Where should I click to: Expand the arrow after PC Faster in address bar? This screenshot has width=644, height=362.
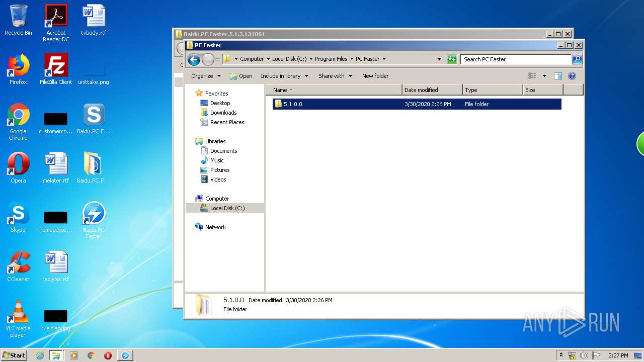384,59
